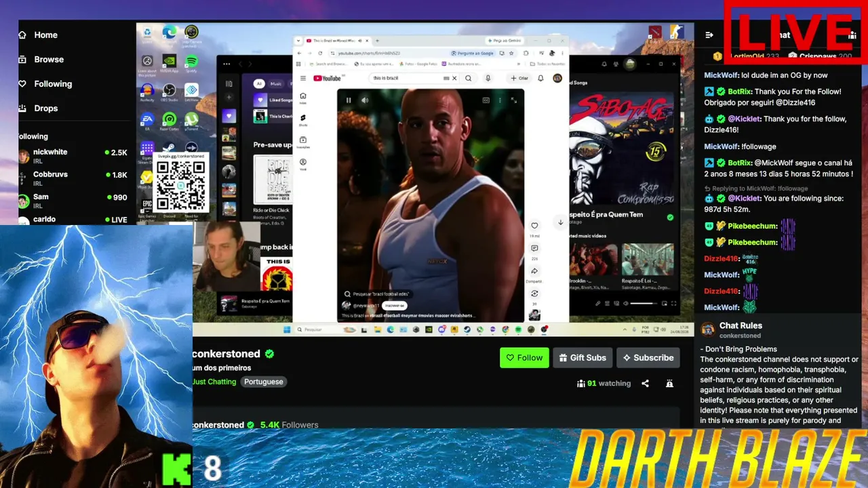Click the conkerstoned channel name title

[x=226, y=354]
